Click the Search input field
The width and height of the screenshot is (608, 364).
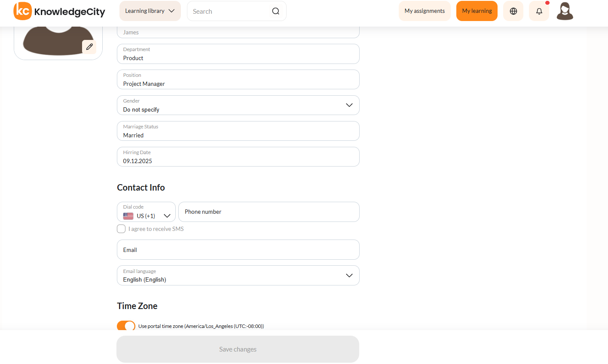pos(237,11)
